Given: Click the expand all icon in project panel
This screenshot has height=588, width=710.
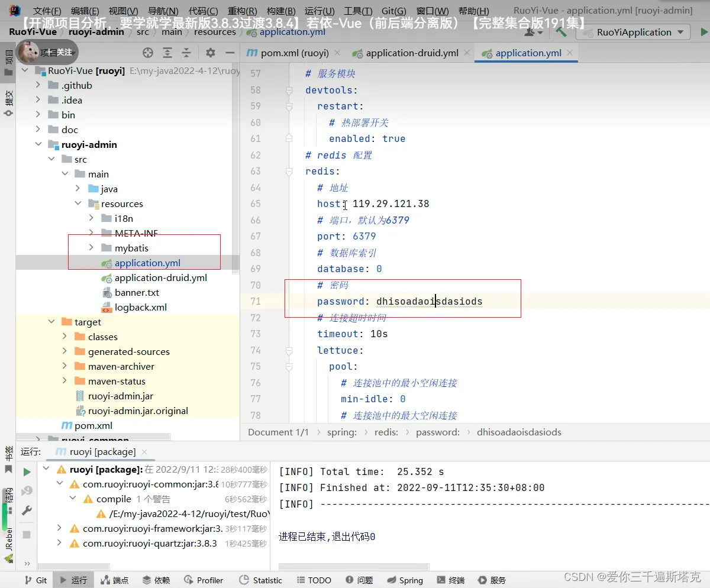Looking at the screenshot, I should click(x=167, y=53).
